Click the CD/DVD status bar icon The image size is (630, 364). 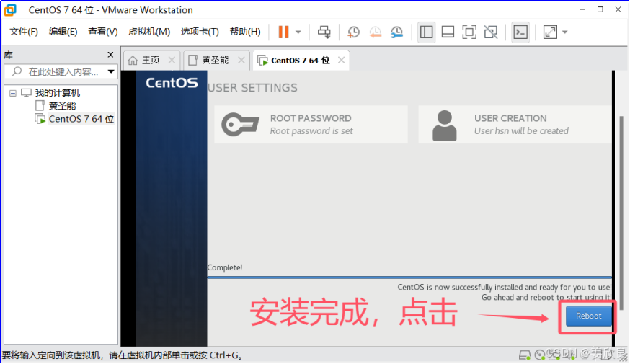tap(540, 355)
